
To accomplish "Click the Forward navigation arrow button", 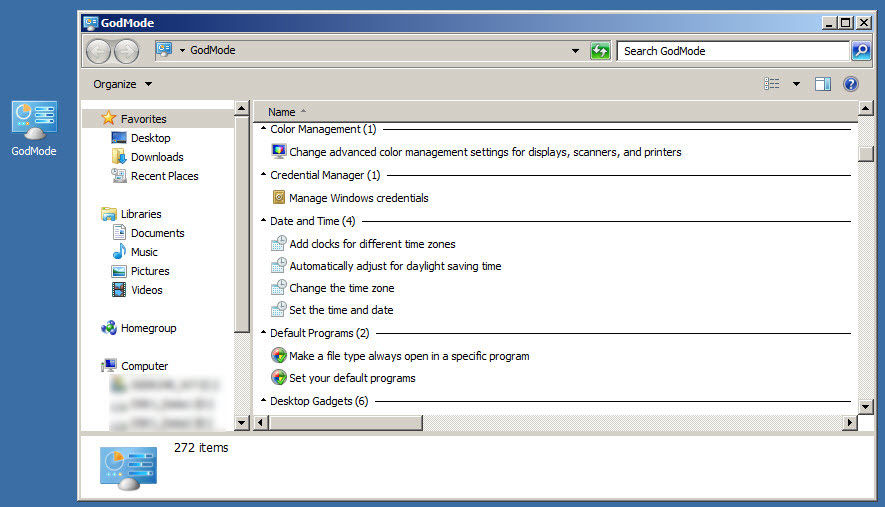I will (x=126, y=51).
